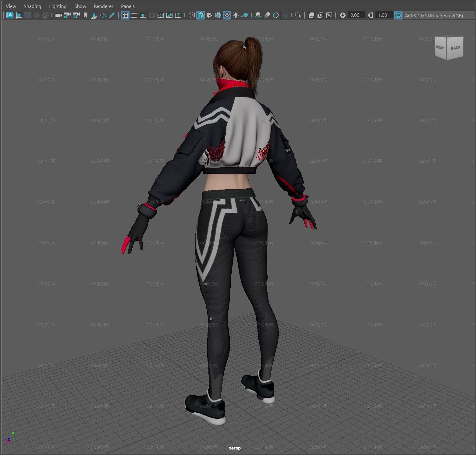The width and height of the screenshot is (476, 455).
Task: Switch to Wireframe display cube icon
Action: coord(192,15)
